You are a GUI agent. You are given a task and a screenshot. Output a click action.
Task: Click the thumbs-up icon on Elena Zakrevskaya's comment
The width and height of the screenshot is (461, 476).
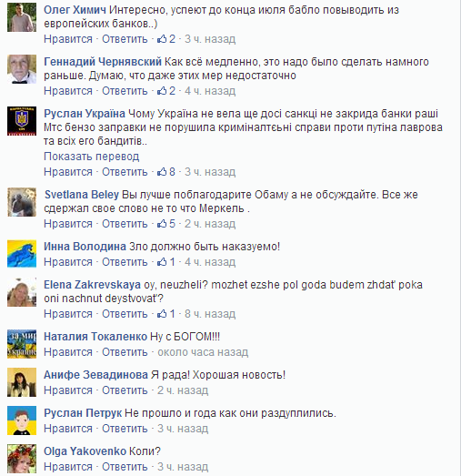[x=162, y=314]
